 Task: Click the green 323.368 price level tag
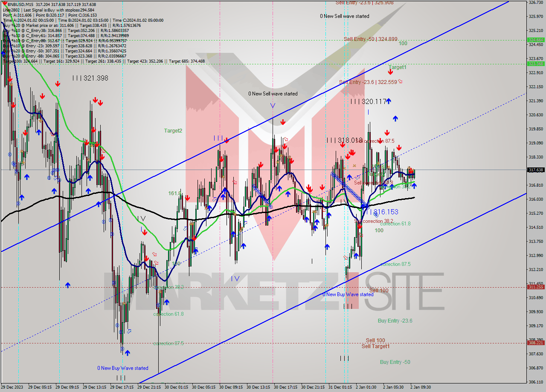536,63
